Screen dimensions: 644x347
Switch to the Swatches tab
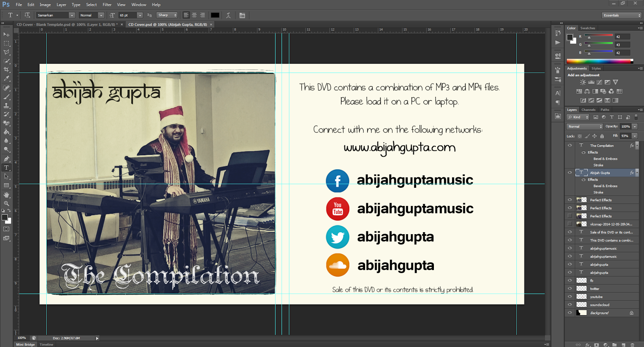pyautogui.click(x=588, y=28)
